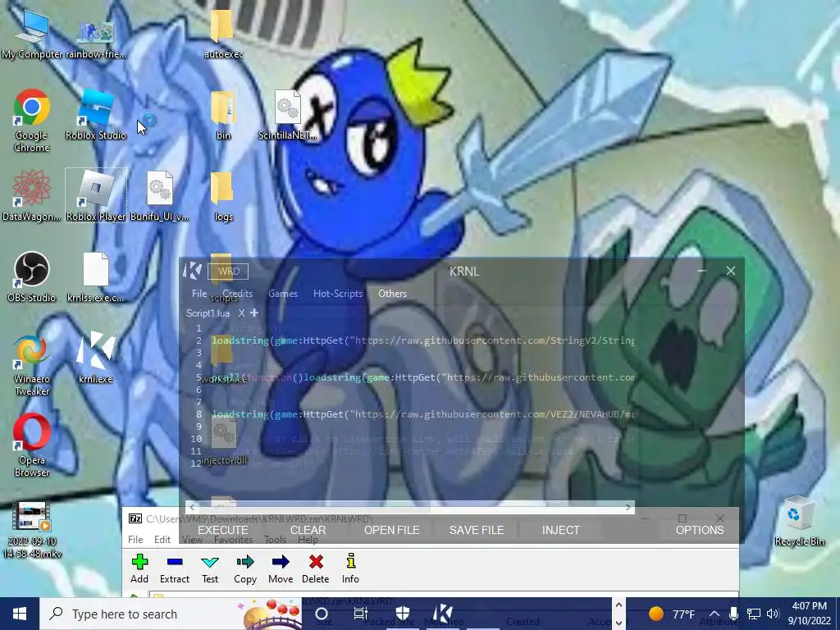This screenshot has width=840, height=630.
Task: Select krnlss.exe.c... file icon
Action: [96, 277]
